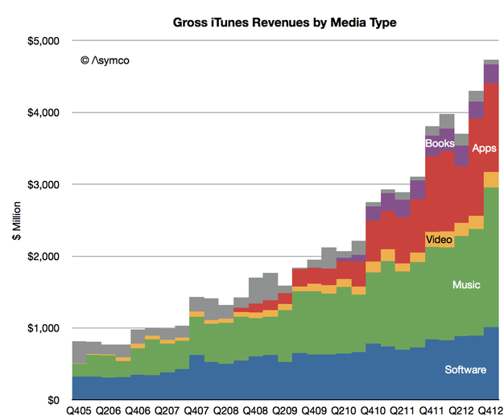Click the 'Q409' x-axis label
Viewport: 504px width, 420px height.
tap(314, 410)
